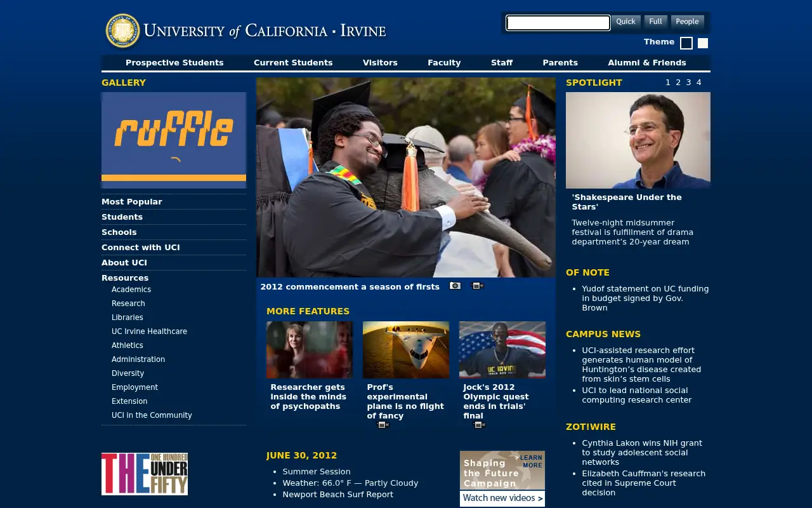Switch Spotlight to slide 2
The height and width of the screenshot is (508, 812).
pos(678,83)
